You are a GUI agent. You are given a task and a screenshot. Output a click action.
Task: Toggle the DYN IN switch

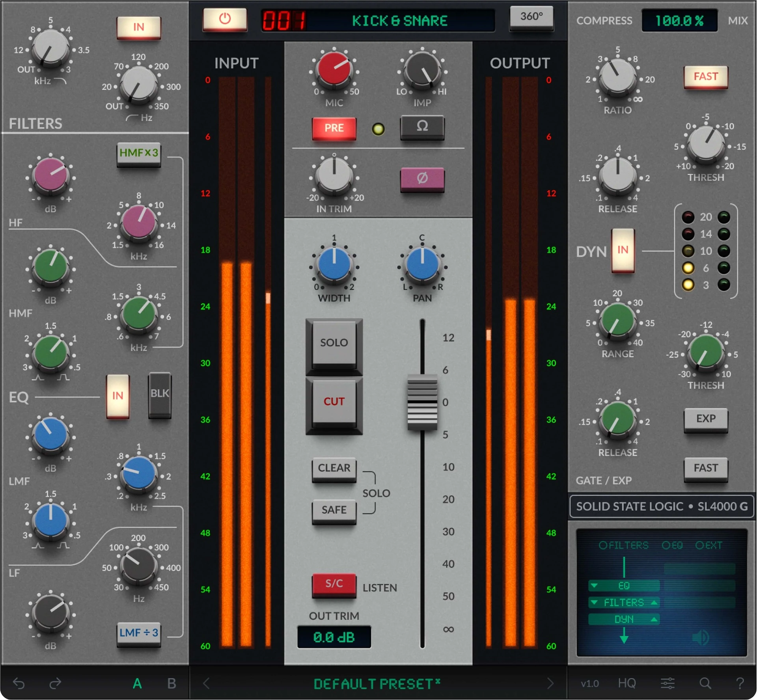click(623, 250)
